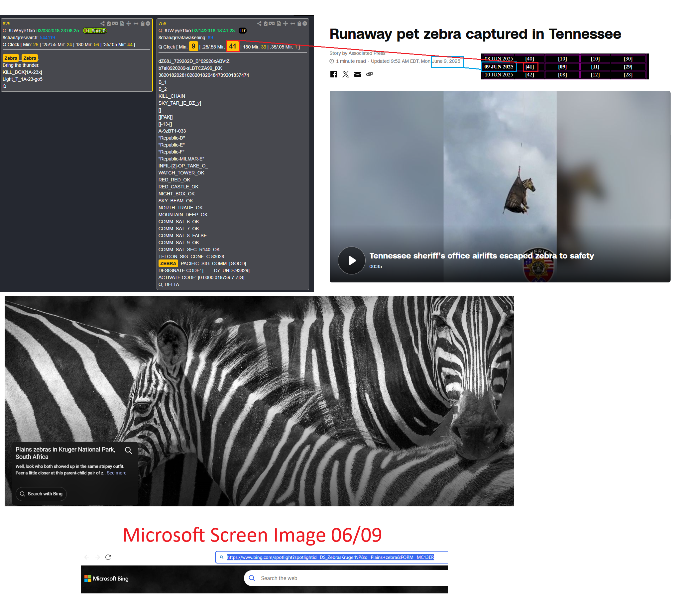The width and height of the screenshot is (698, 616).
Task: Open post number 829 link
Action: (x=7, y=24)
